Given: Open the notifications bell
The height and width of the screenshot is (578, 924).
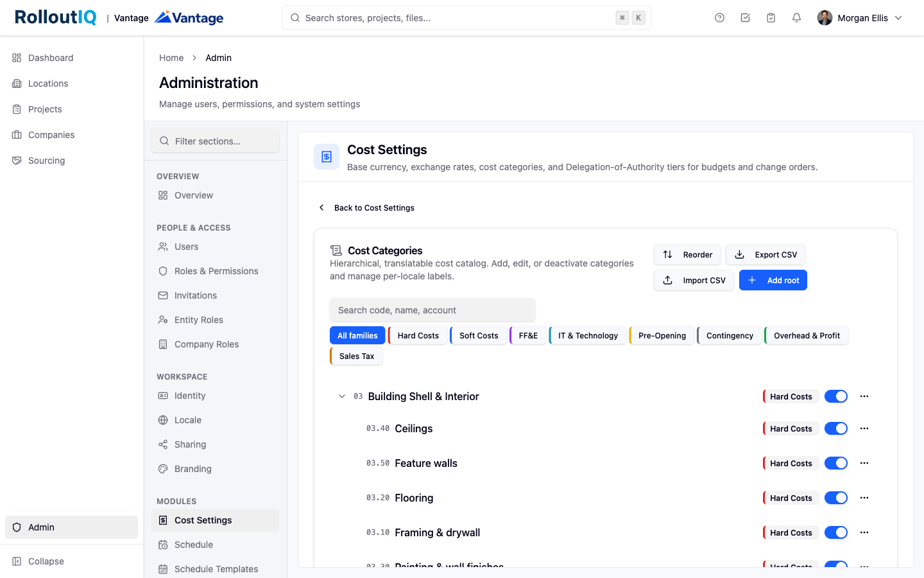Looking at the screenshot, I should click(796, 18).
